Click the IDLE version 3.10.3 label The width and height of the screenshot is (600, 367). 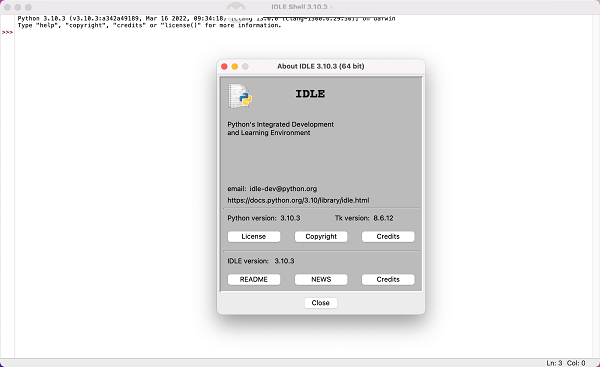[261, 261]
